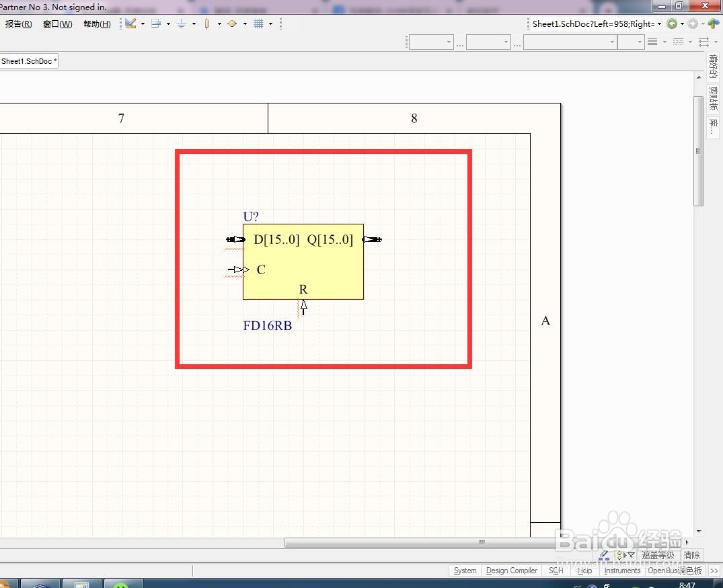Image resolution: width=723 pixels, height=588 pixels.
Task: Expand the simulation sources dropdown arrow
Action: pyautogui.click(x=245, y=24)
